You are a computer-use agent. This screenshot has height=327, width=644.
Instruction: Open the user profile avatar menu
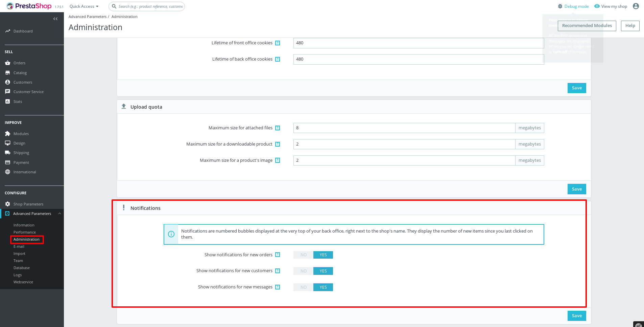(636, 6)
